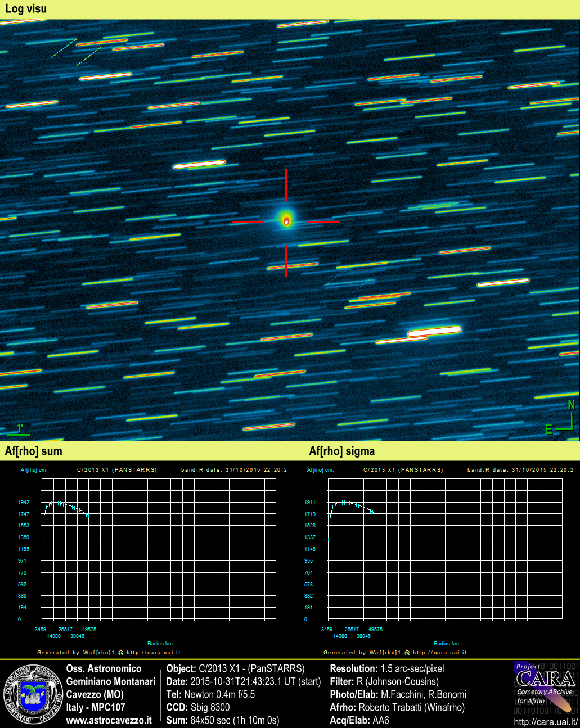Click 'Tel: Newton 0.4m f/5.5' text
This screenshot has width=580, height=728.
210,694
